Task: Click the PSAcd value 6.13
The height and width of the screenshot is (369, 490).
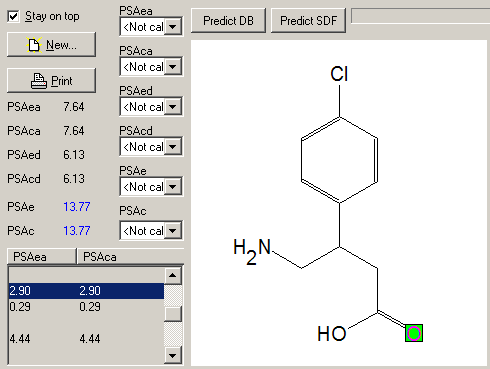Action: (74, 179)
